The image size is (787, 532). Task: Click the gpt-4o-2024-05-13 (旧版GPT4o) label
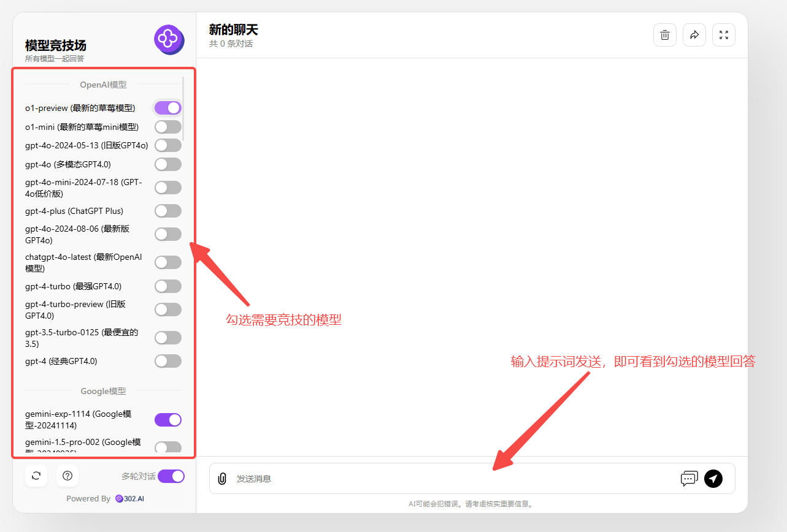(86, 145)
